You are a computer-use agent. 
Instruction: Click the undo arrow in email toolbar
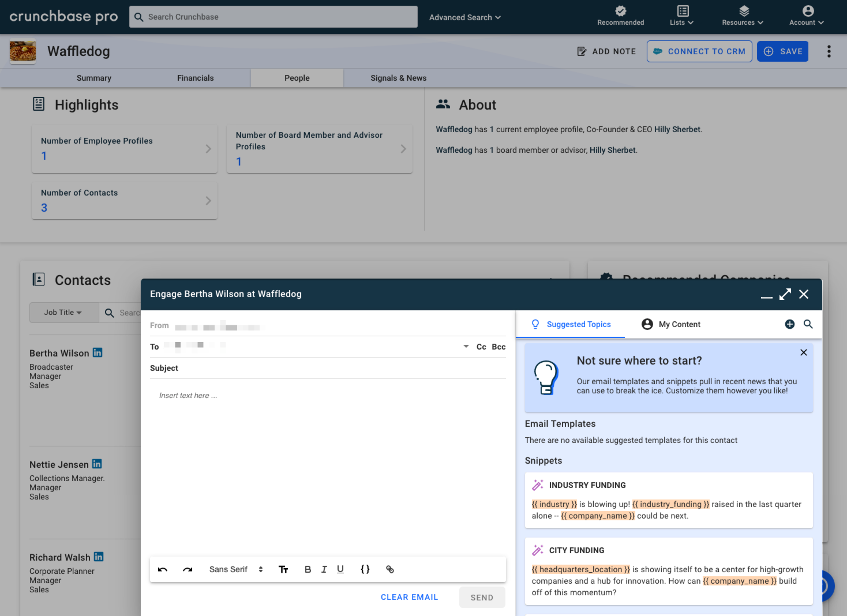tap(163, 569)
